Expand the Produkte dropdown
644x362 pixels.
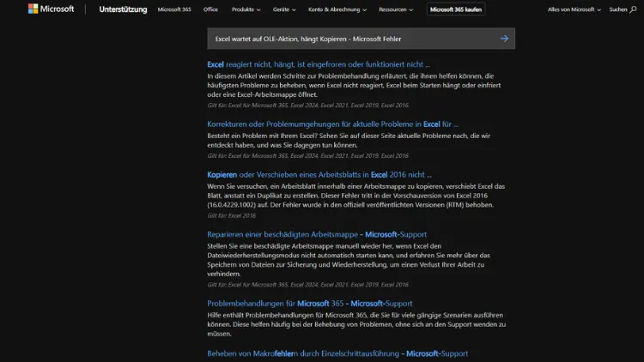click(x=246, y=9)
